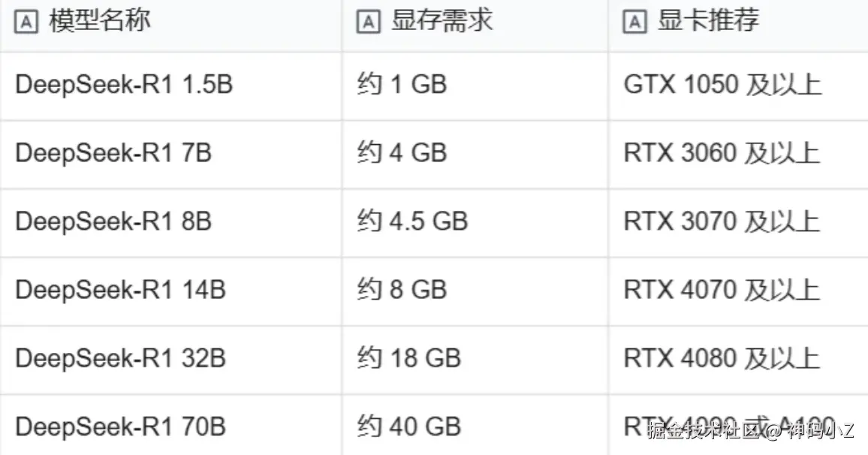This screenshot has width=868, height=455.
Task: Click the DeepSeek-R1 14B cell
Action: (120, 290)
